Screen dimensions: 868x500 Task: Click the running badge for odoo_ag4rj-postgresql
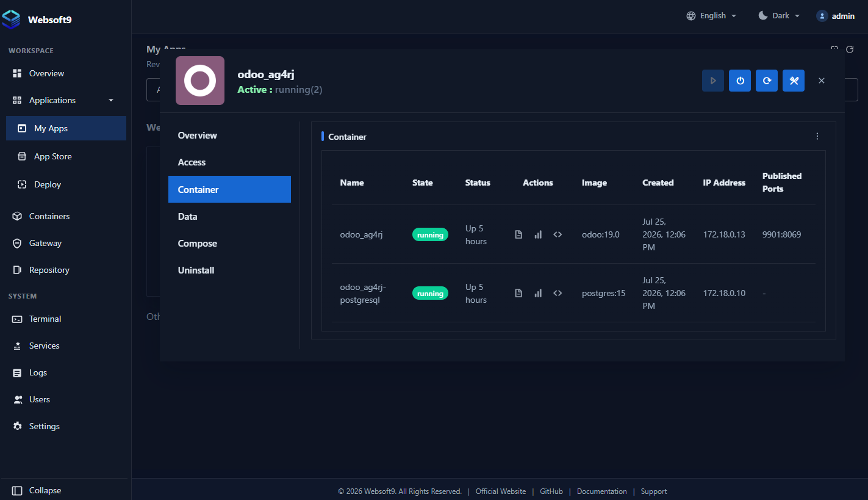coord(430,293)
